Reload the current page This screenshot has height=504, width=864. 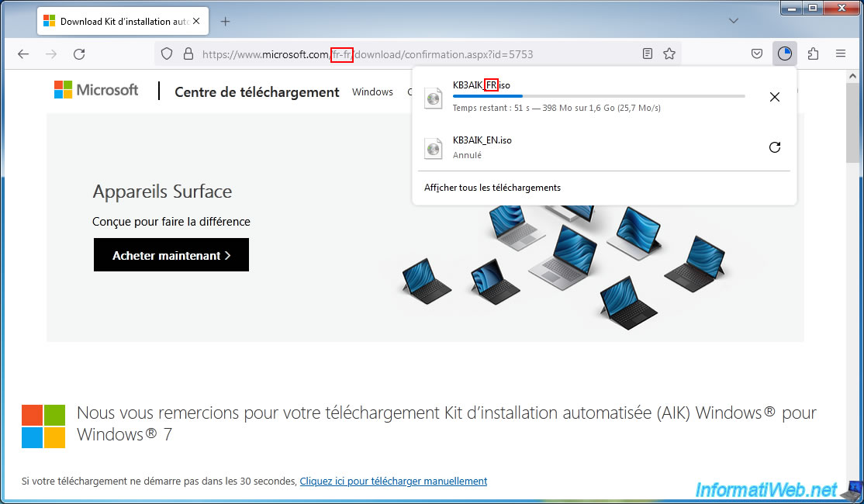[79, 54]
